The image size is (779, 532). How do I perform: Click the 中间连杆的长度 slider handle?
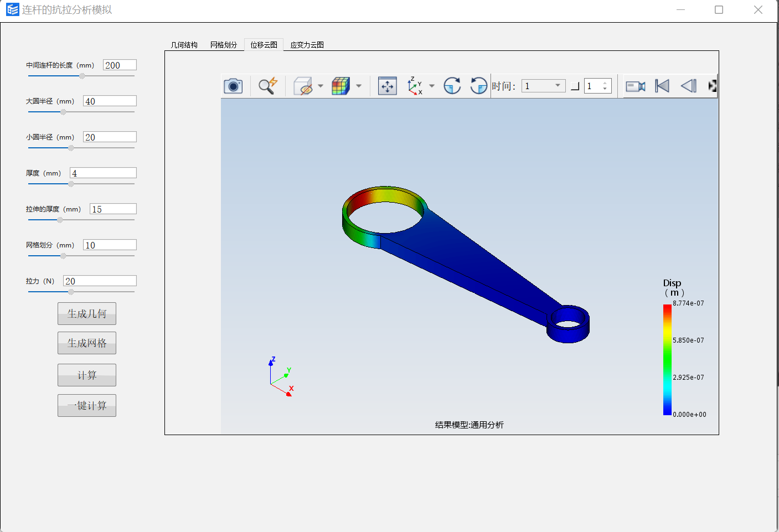coord(82,76)
